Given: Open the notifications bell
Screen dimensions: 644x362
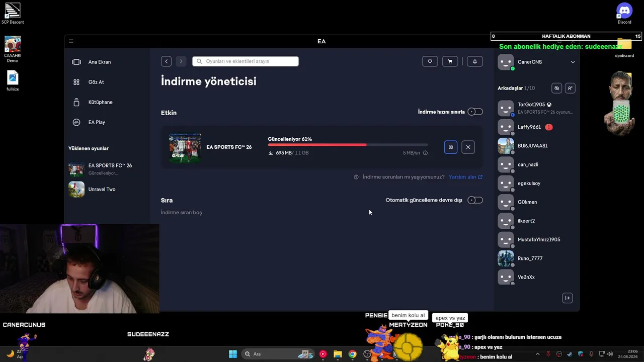Looking at the screenshot, I should pos(475,61).
